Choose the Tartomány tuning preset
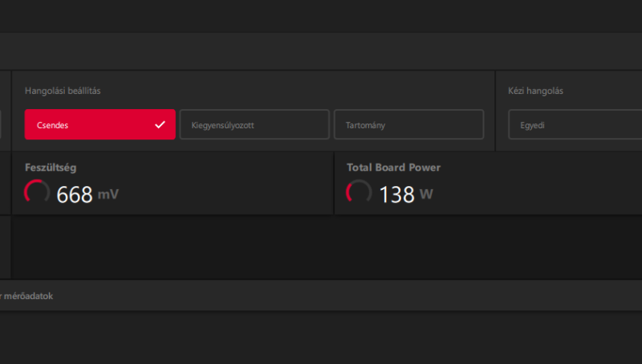This screenshot has width=642, height=364. click(x=409, y=124)
